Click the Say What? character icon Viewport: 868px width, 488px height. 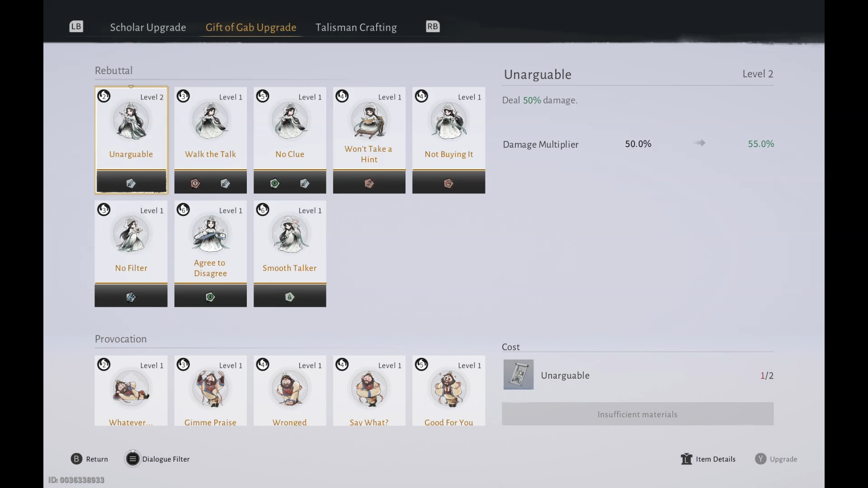369,389
